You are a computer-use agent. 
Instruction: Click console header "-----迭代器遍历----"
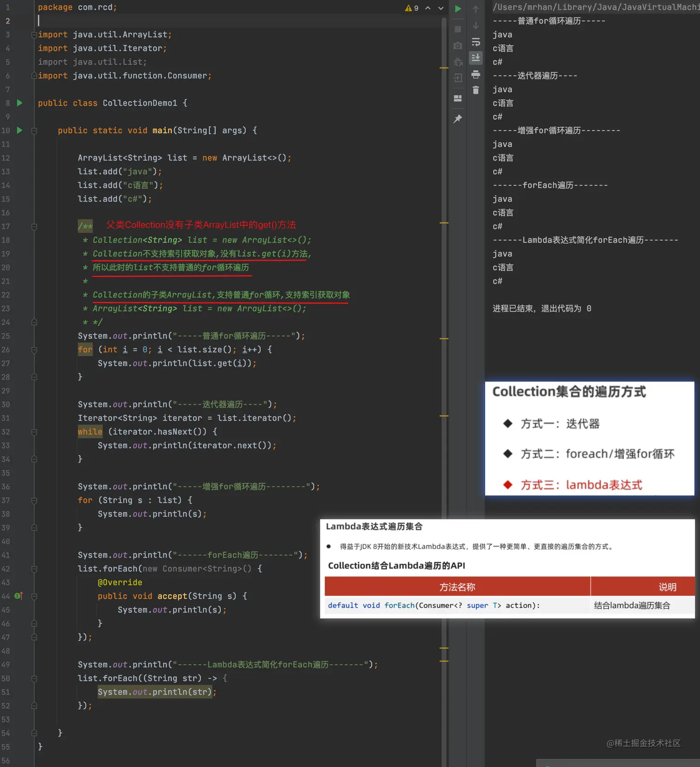pos(535,75)
